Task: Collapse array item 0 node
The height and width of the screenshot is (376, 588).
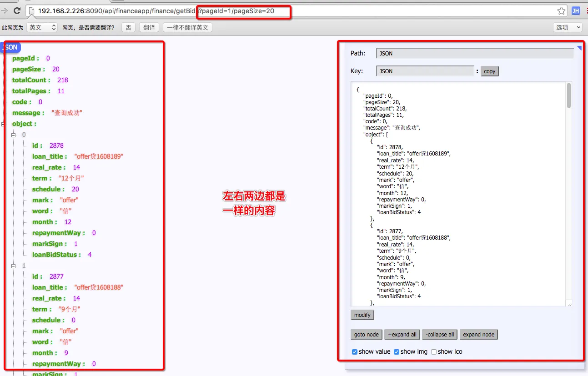Action: coord(14,135)
